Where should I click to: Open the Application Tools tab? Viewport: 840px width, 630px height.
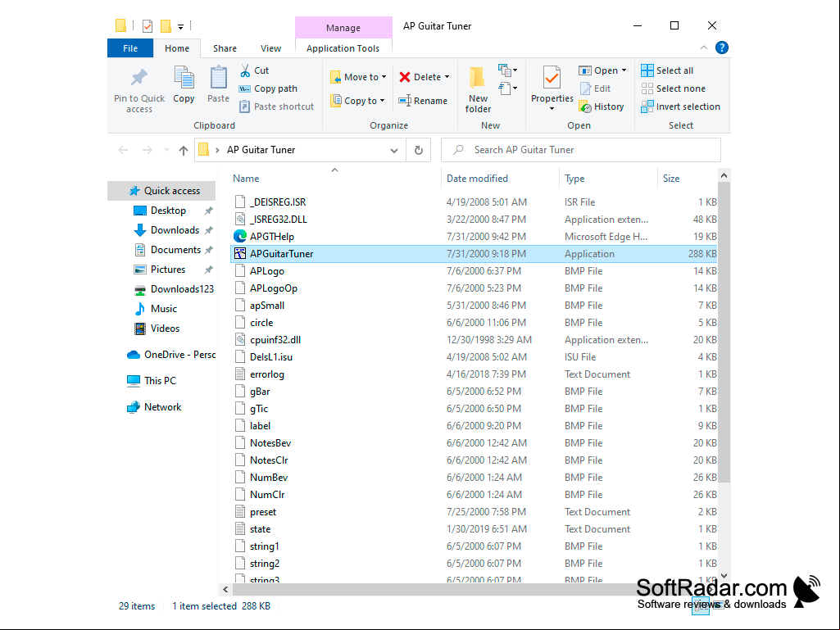343,48
